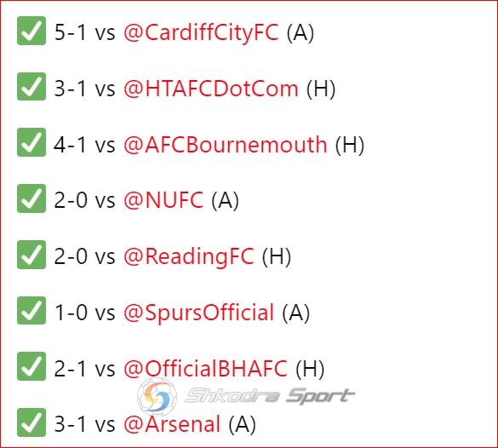Click the 1-0 score on the Spurs line
Image resolution: width=498 pixels, height=448 pixels.
pyautogui.click(x=71, y=313)
